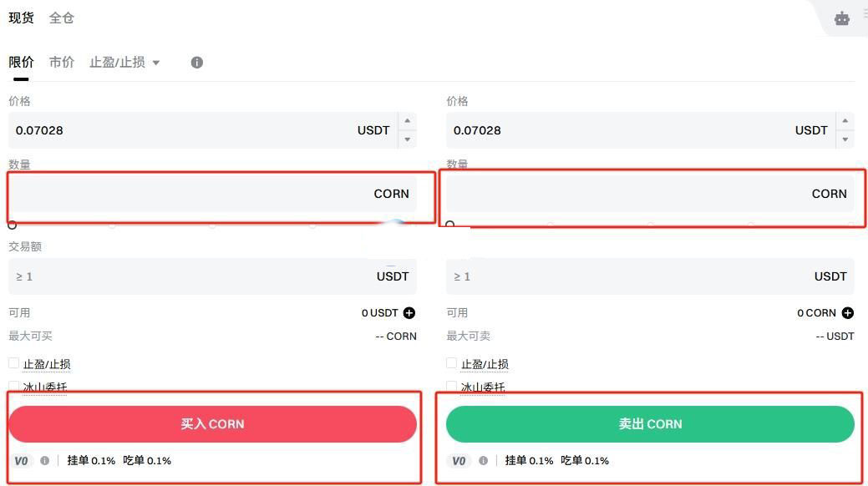Enable 冰山委托 checkbox on the sell side
This screenshot has height=486, width=868.
[450, 386]
